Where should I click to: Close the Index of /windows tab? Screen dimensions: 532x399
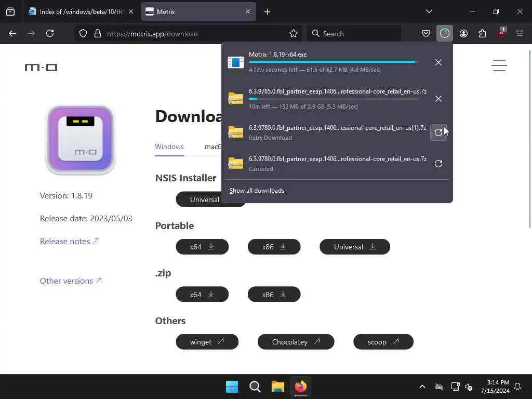(x=131, y=11)
